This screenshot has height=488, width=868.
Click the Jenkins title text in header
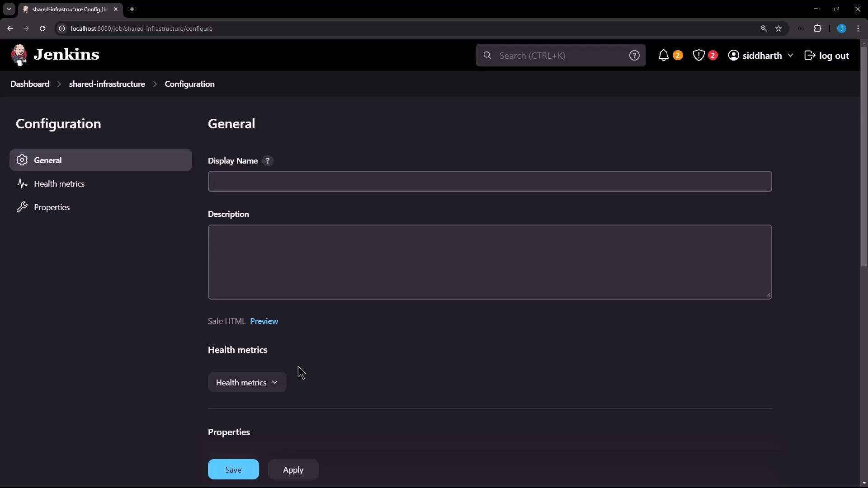coord(66,55)
